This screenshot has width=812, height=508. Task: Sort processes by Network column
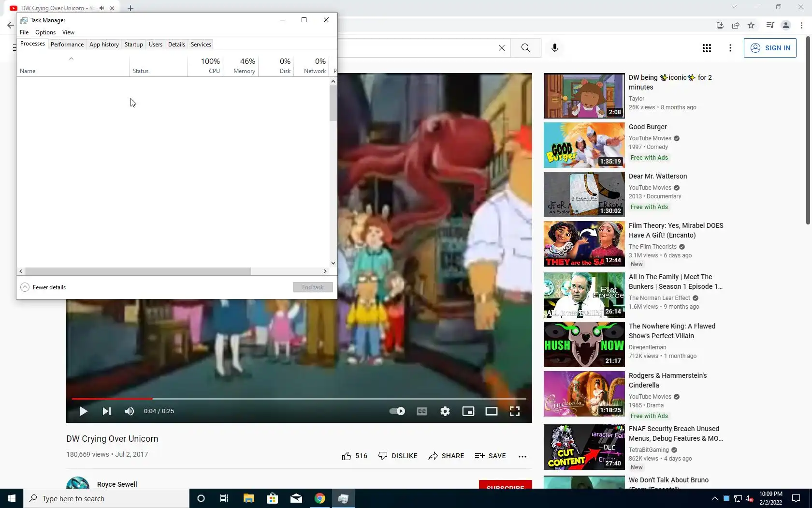[x=311, y=66]
